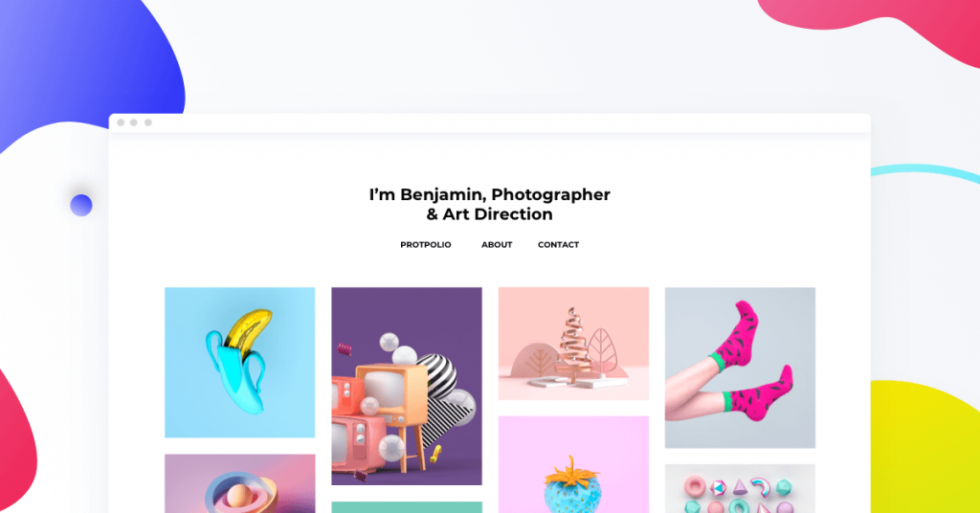Open the blue banana artwork thumbnail
This screenshot has height=513, width=980.
tap(240, 363)
